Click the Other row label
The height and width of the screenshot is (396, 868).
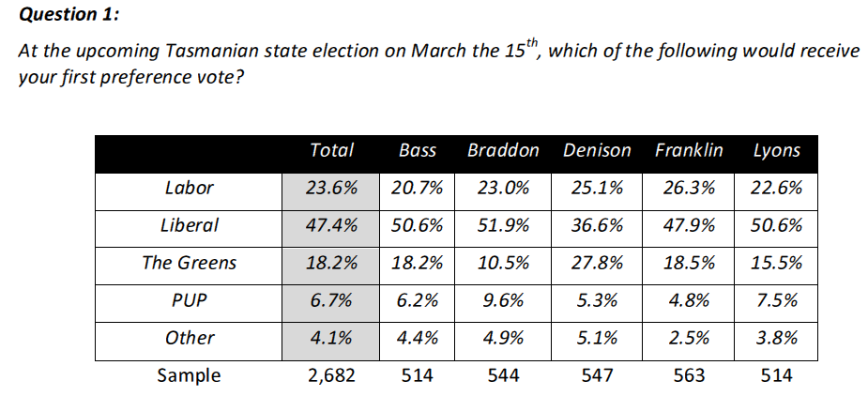coord(189,338)
